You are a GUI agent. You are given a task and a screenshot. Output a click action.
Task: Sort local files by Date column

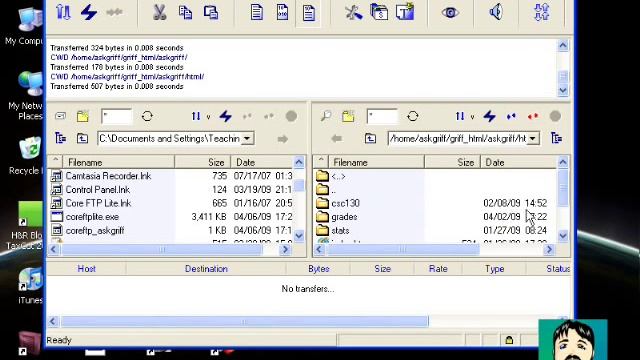[x=262, y=162]
